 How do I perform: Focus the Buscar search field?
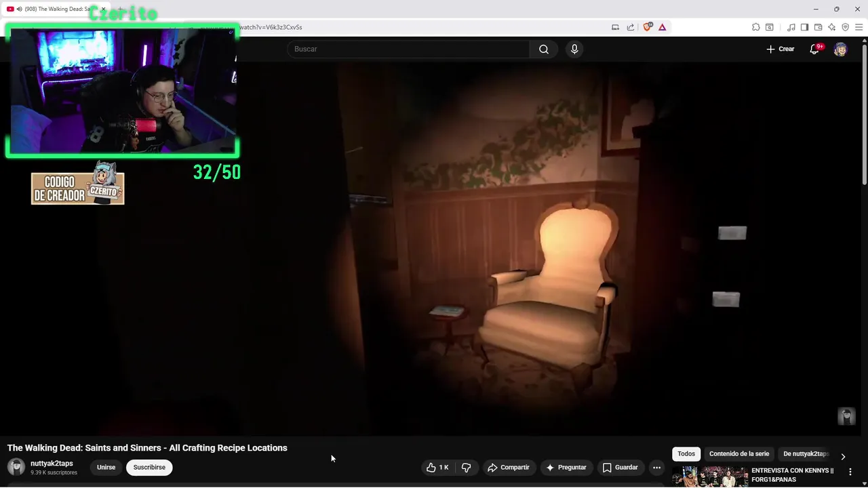(x=409, y=49)
